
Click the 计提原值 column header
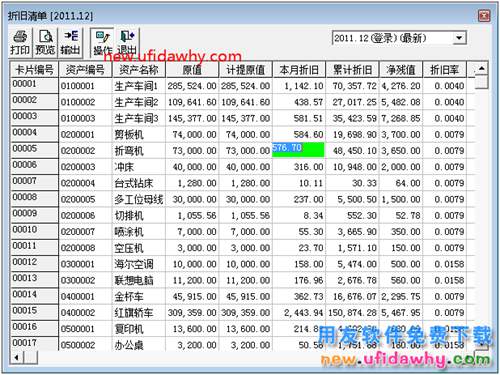point(246,70)
